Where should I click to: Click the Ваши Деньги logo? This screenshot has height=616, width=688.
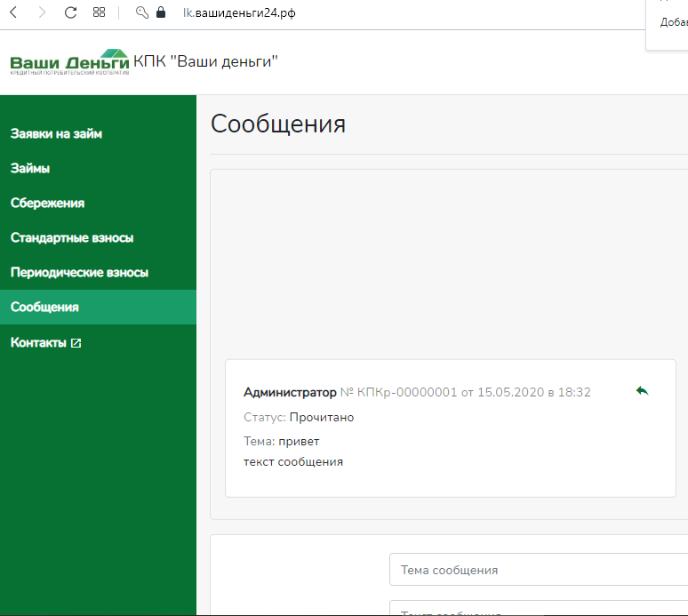[69, 62]
